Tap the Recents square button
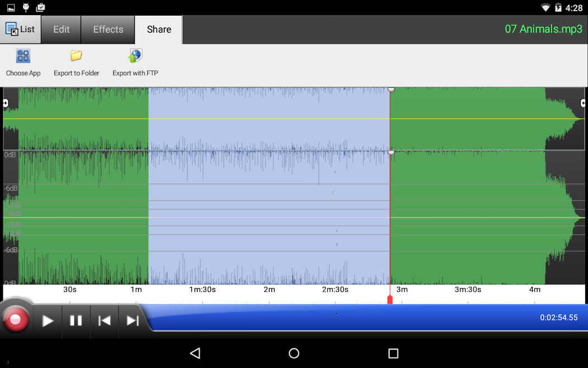The height and width of the screenshot is (368, 588). coord(393,353)
